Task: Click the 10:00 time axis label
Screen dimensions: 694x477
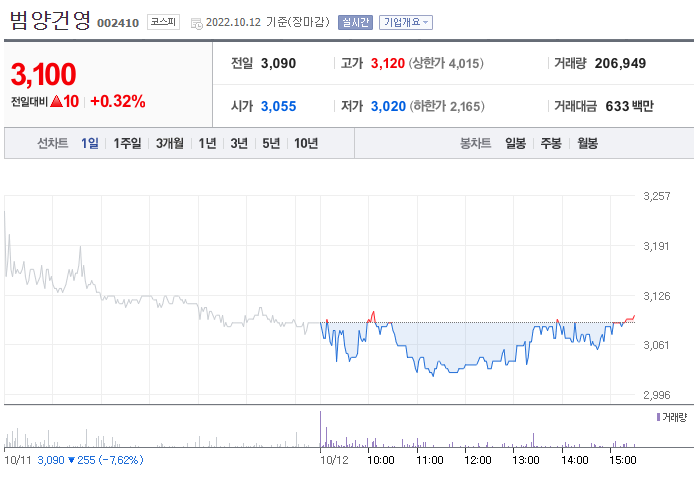Action: pos(381,460)
